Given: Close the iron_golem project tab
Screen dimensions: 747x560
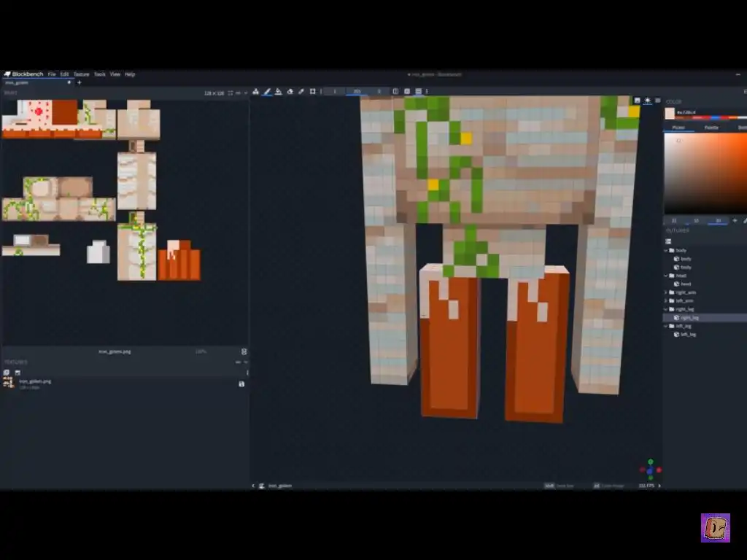Looking at the screenshot, I should point(69,82).
